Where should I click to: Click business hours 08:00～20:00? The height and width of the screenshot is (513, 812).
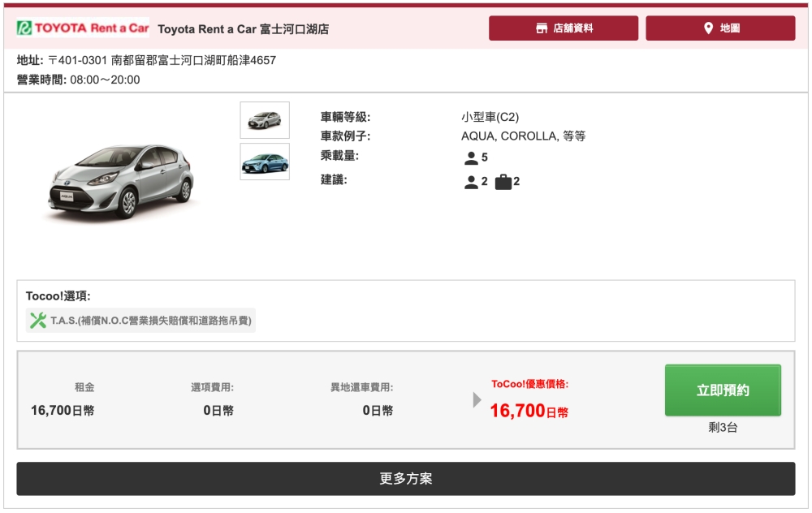click(105, 80)
